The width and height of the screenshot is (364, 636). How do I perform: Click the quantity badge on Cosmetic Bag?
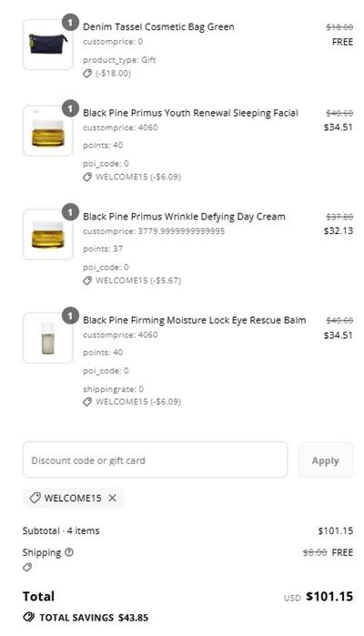(70, 23)
